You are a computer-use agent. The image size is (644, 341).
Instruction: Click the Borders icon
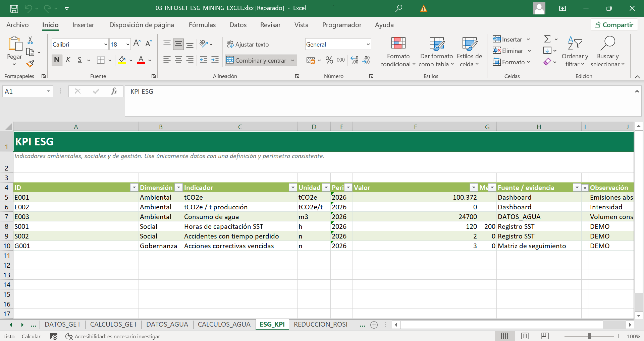pyautogui.click(x=101, y=60)
